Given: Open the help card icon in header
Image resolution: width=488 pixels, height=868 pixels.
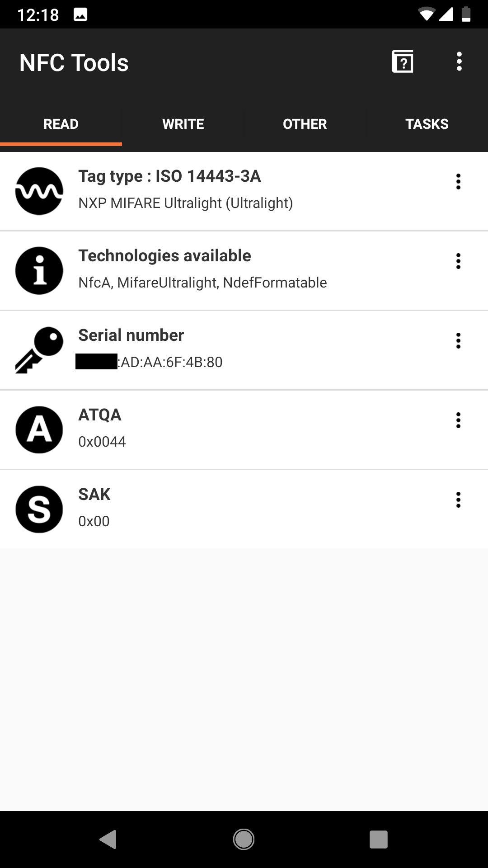Looking at the screenshot, I should coord(402,62).
